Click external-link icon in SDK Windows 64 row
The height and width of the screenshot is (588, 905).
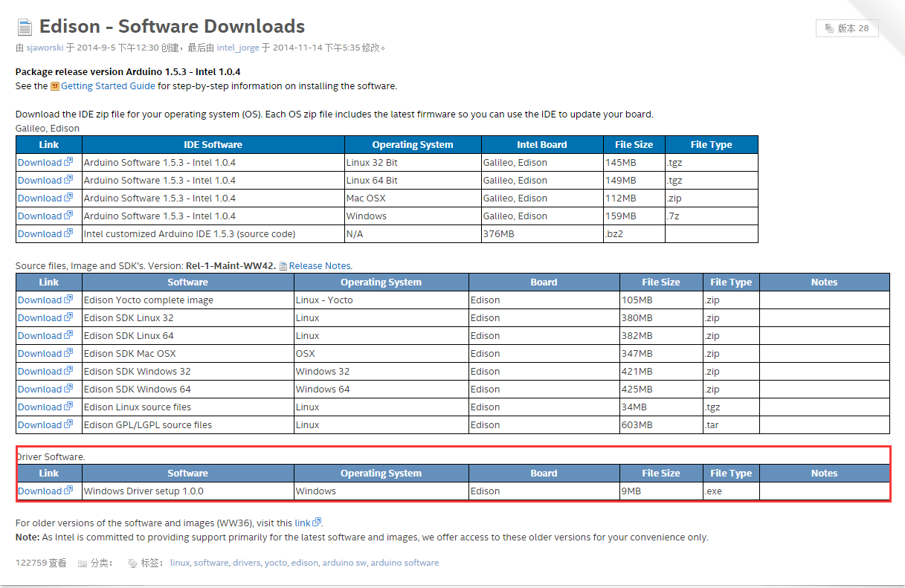[68, 389]
